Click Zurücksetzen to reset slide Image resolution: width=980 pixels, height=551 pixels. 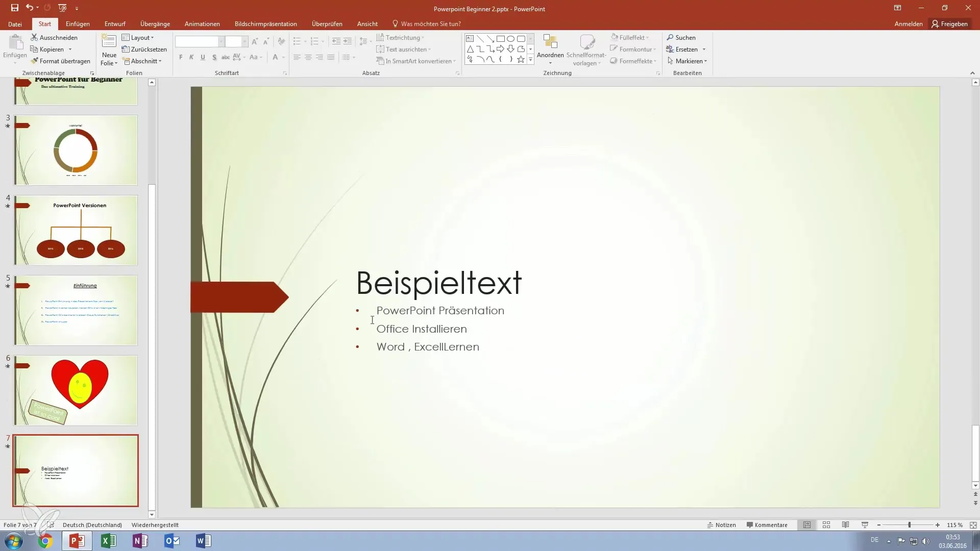[144, 49]
